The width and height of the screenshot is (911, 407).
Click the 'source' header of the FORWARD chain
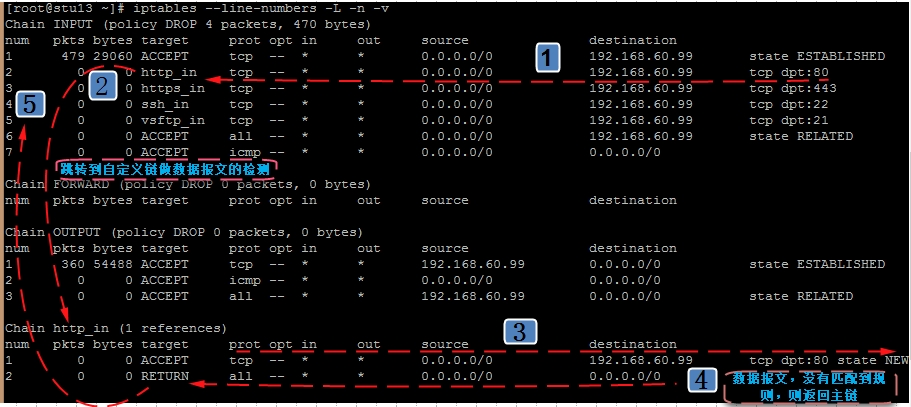tap(444, 201)
